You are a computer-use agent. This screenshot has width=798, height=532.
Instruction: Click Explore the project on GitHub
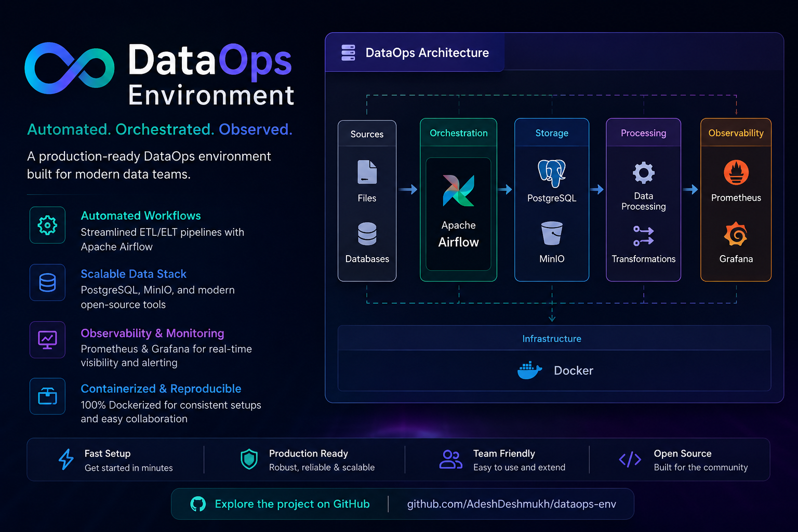292,504
